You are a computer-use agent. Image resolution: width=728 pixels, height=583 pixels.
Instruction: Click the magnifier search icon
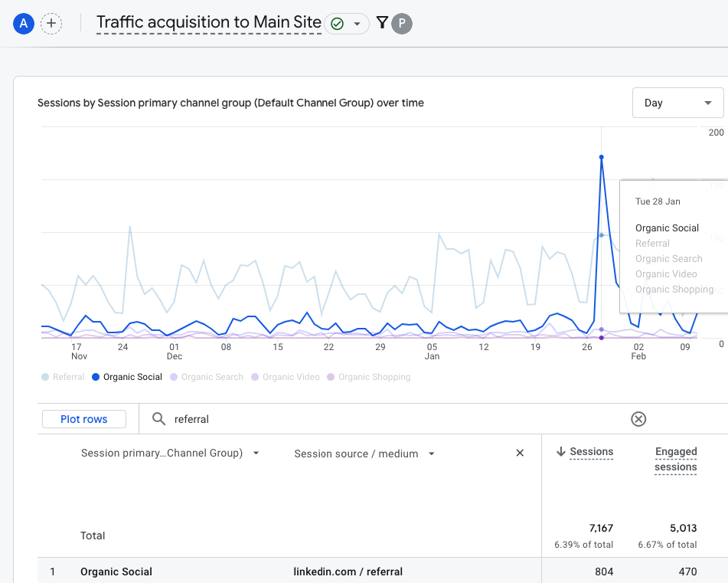pyautogui.click(x=158, y=419)
